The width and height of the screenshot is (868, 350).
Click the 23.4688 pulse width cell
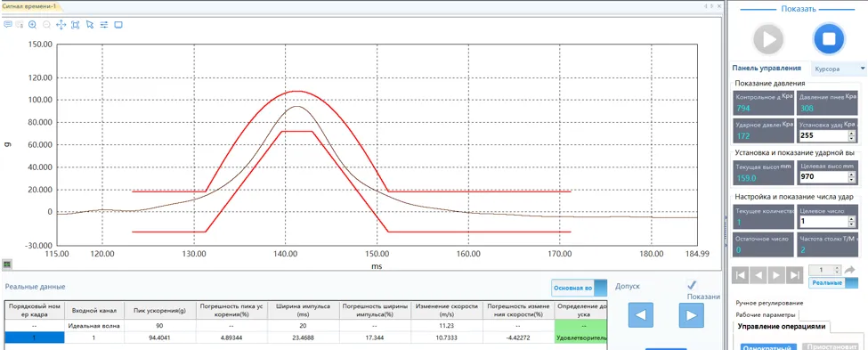tap(303, 338)
